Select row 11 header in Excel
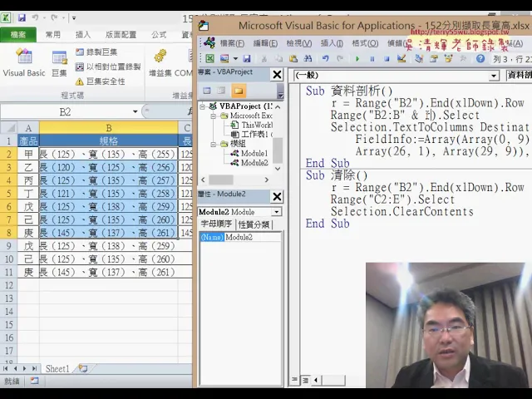Screen dimensions: 532x399 click(x=9, y=272)
